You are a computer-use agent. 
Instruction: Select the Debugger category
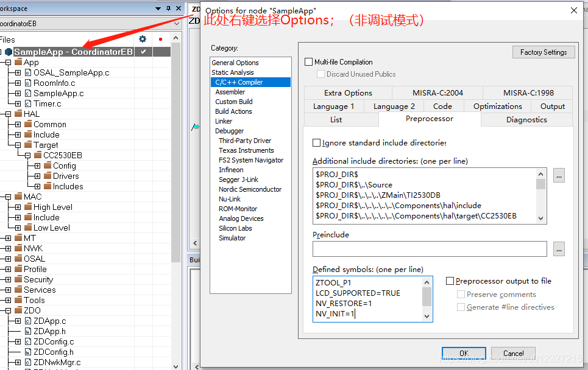point(230,131)
